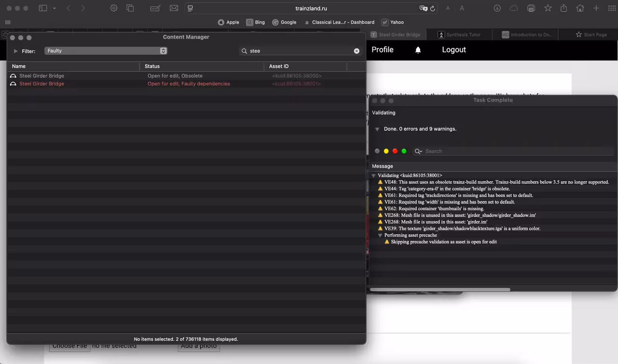
Task: Open the favorites grid icon
Action: (x=8, y=22)
